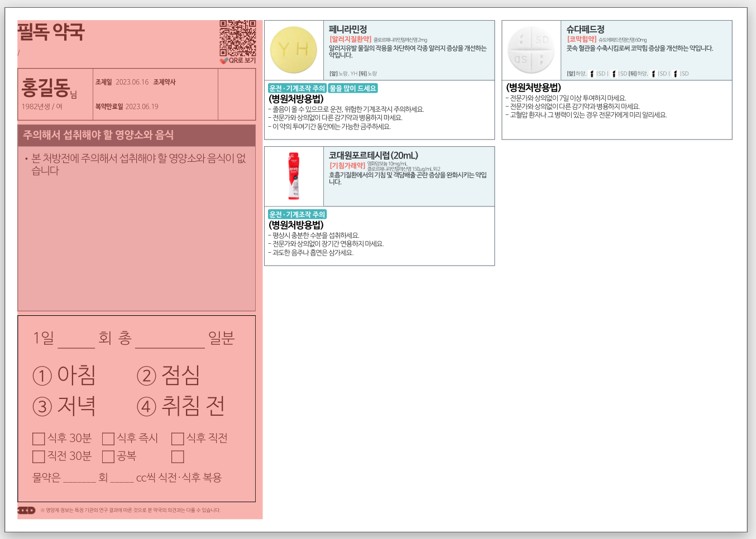Tick the 식후 직전 checkbox
Image resolution: width=756 pixels, height=539 pixels.
coord(178,439)
